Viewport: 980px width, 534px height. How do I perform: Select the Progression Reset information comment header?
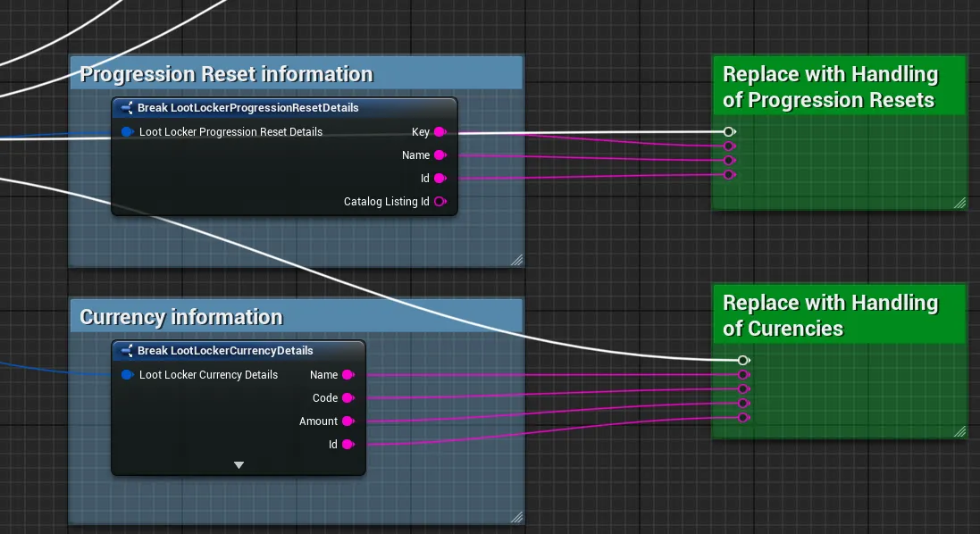click(x=297, y=73)
